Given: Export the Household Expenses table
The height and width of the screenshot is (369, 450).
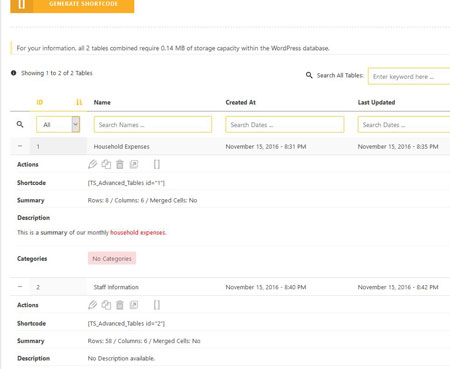Looking at the screenshot, I should click(x=134, y=164).
